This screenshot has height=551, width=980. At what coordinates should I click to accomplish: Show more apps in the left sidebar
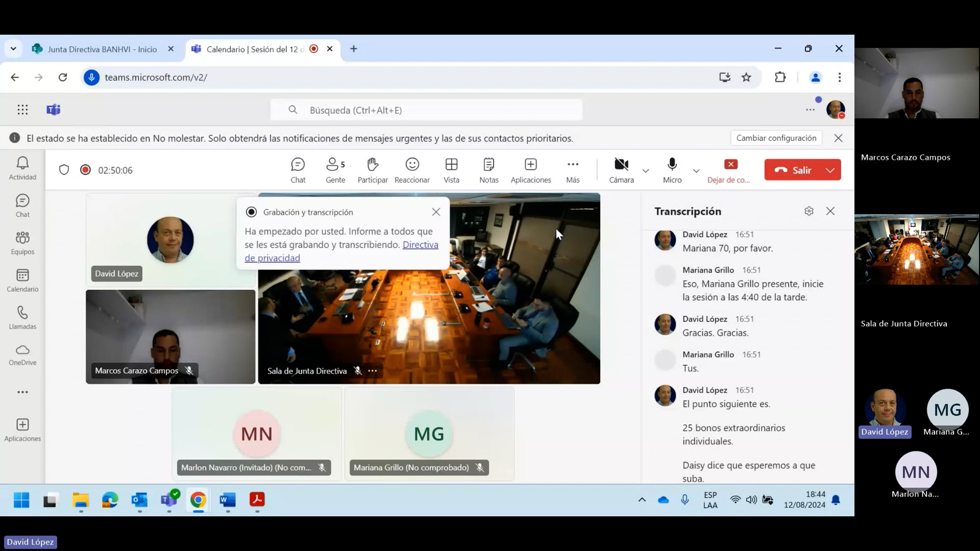pyautogui.click(x=22, y=392)
